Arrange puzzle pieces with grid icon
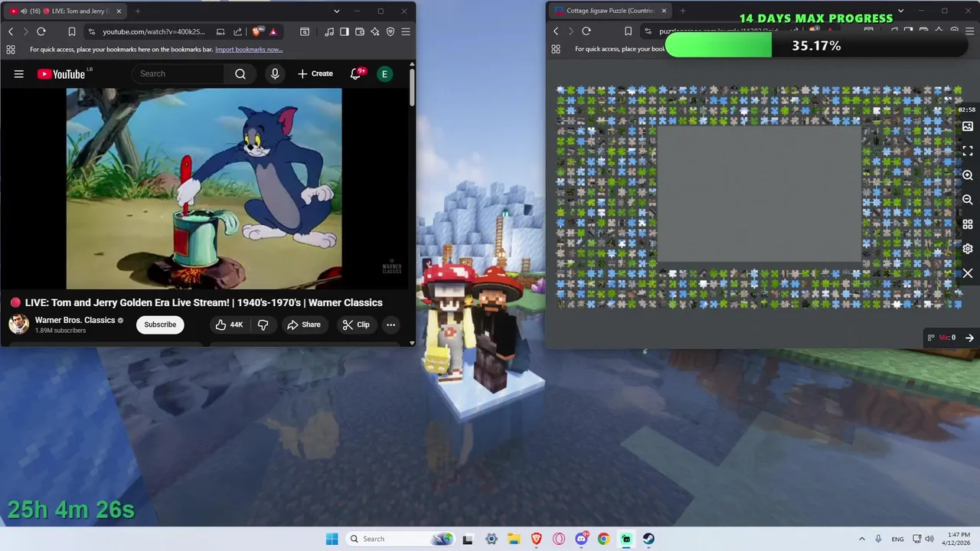980x551 pixels. coord(968,224)
